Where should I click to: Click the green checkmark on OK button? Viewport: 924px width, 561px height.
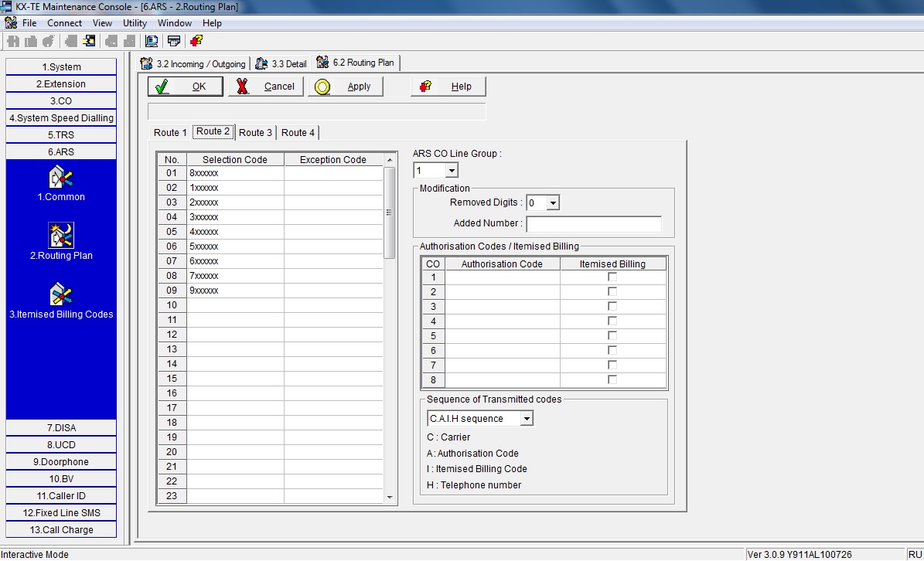coord(162,87)
